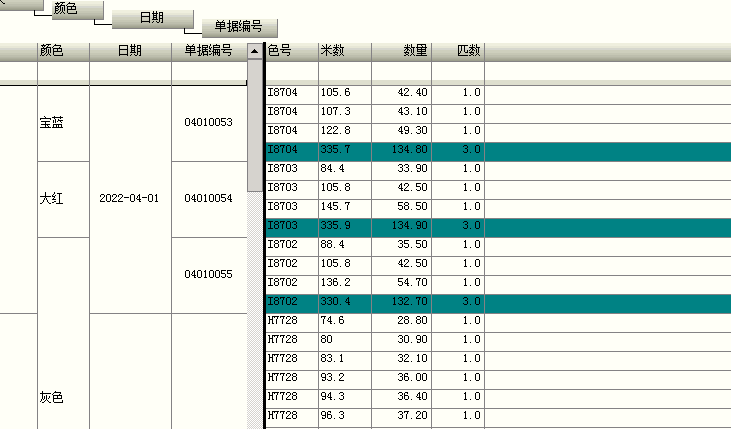Screen dimensions: 731x429
Task: Select the 83.1 meters cell
Action: (x=345, y=359)
